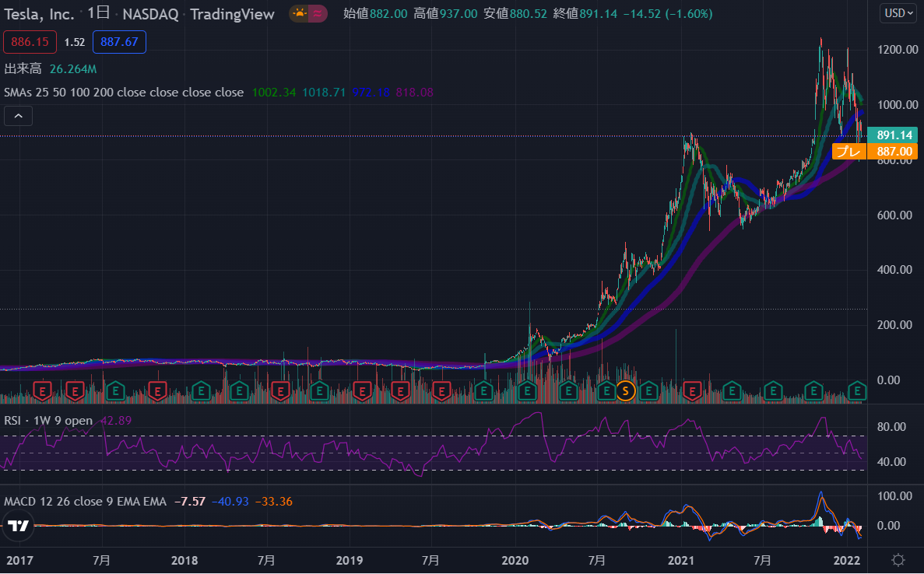924x574 pixels.
Task: Click the earnings marker just left of the split marker
Action: click(606, 390)
